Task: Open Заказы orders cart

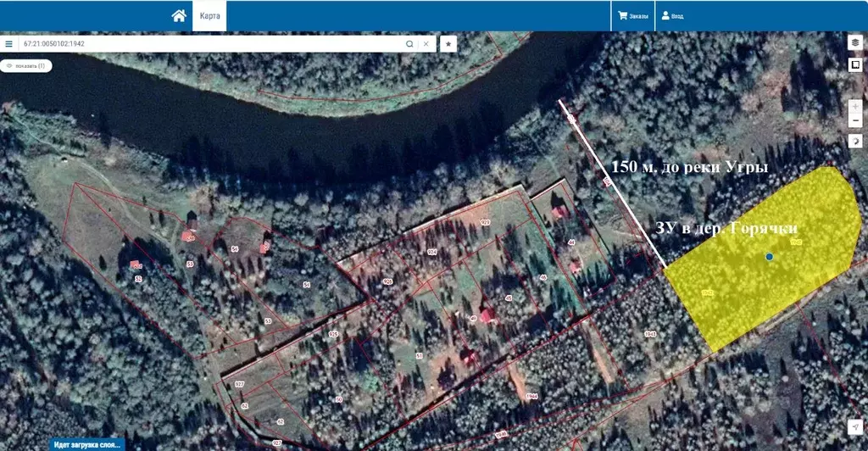Action: pos(633,15)
